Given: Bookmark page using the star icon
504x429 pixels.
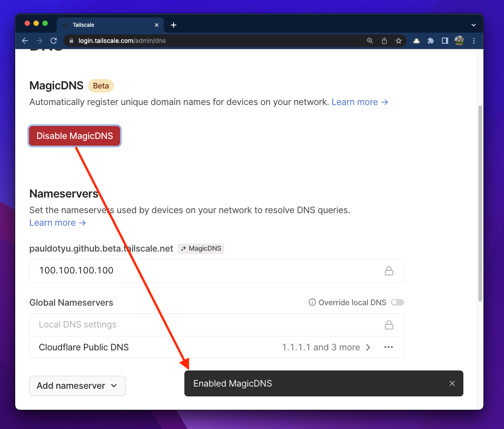Looking at the screenshot, I should coord(399,41).
